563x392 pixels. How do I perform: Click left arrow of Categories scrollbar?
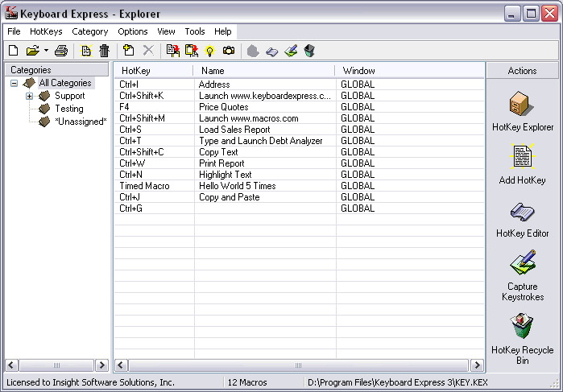(x=11, y=365)
